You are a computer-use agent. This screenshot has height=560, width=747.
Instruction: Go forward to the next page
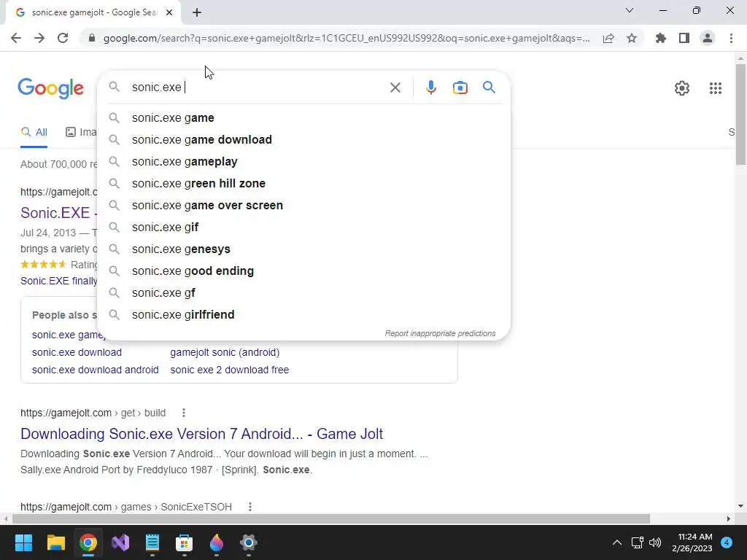click(x=39, y=38)
